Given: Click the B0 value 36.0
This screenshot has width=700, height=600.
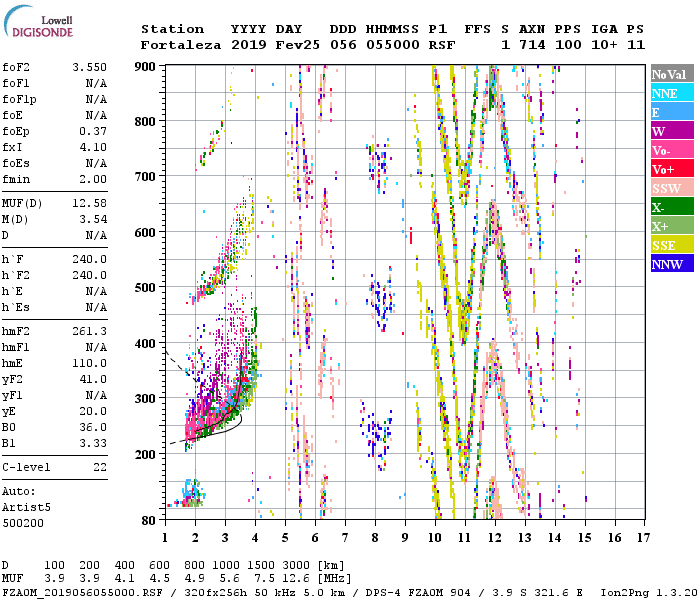Looking at the screenshot, I should 93,427.
